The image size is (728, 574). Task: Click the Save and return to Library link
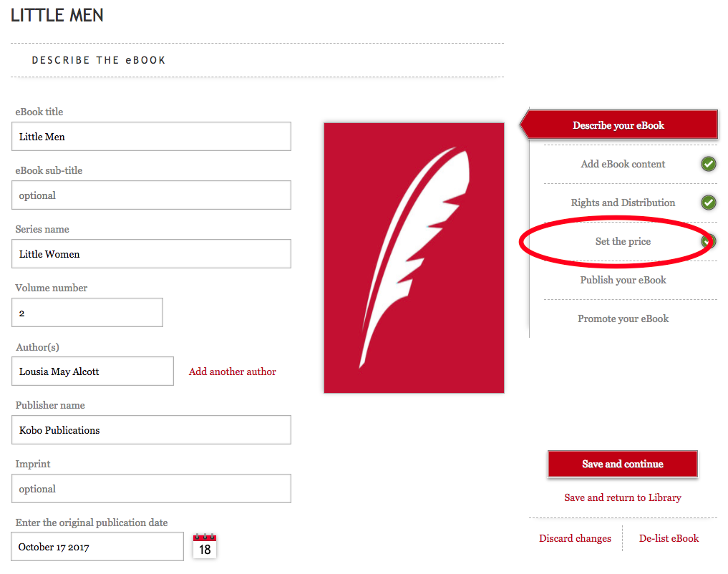[x=622, y=497]
